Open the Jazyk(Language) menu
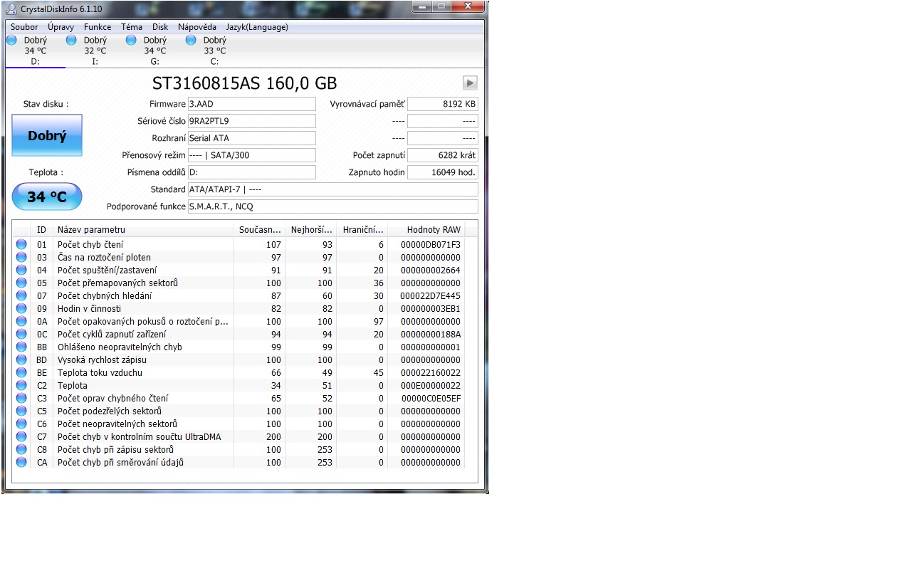Viewport: 907px width, 588px height. pyautogui.click(x=257, y=27)
